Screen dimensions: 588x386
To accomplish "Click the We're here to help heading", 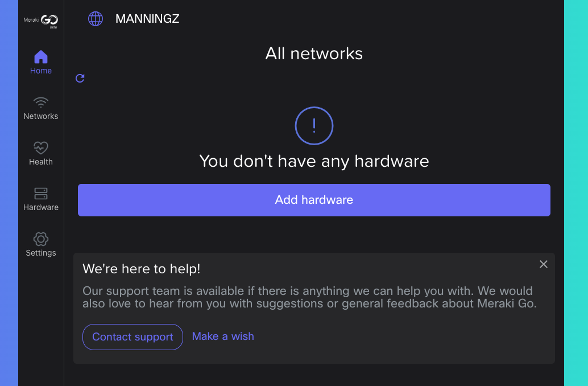I will coord(142,269).
